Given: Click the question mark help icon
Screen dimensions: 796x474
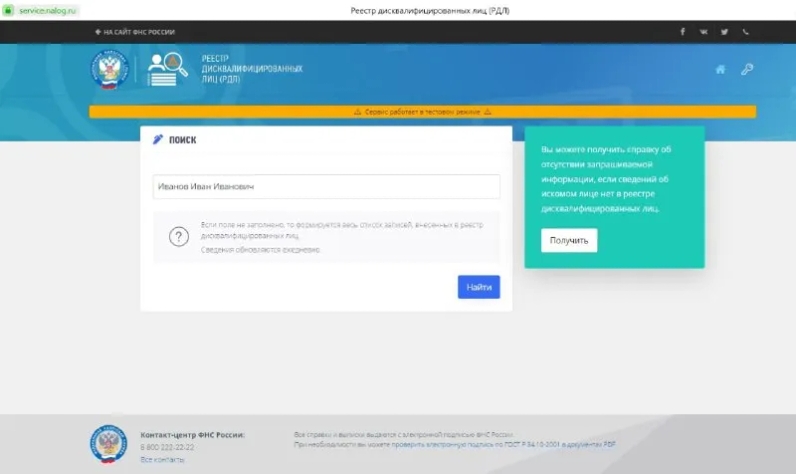Looking at the screenshot, I should tap(178, 237).
